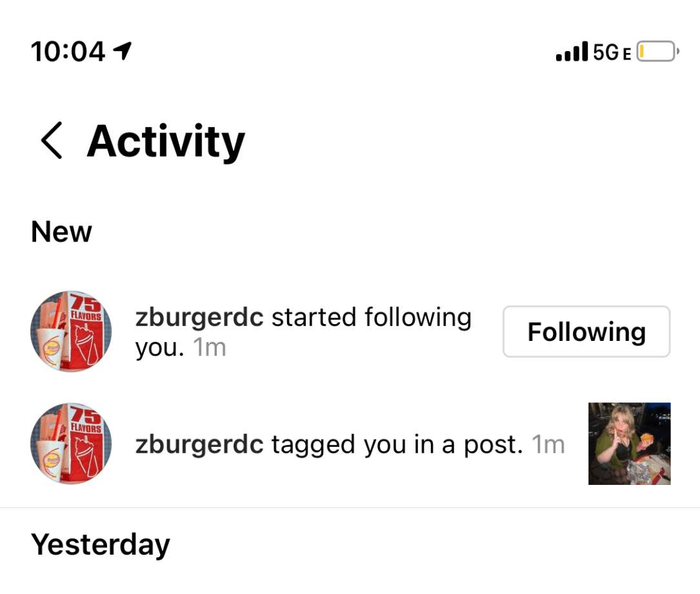Tap the New section header

click(x=61, y=232)
